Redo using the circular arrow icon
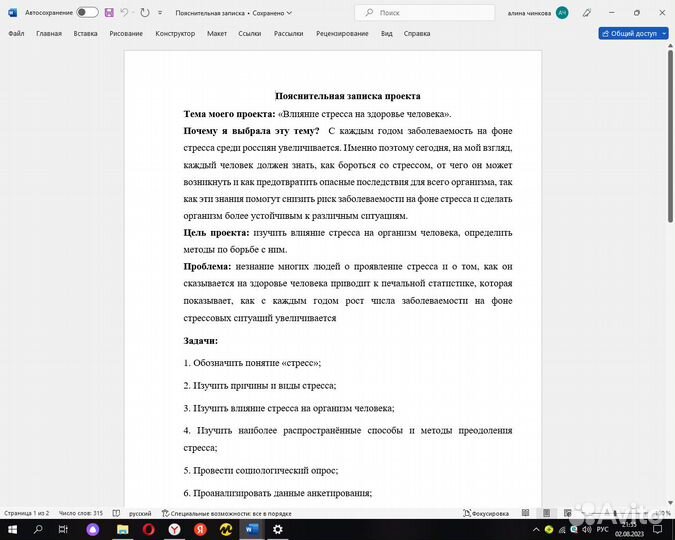Screen dimensions: 675x540 pos(145,12)
